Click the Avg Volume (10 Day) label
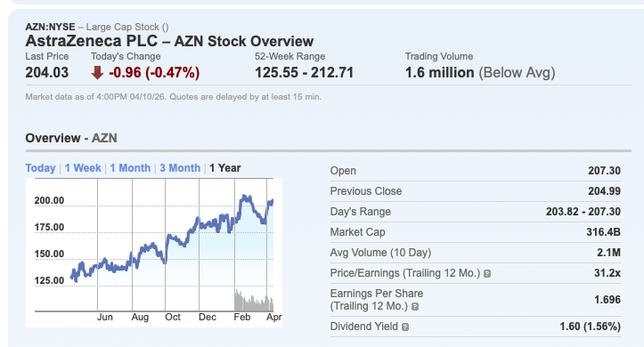 pyautogui.click(x=380, y=253)
